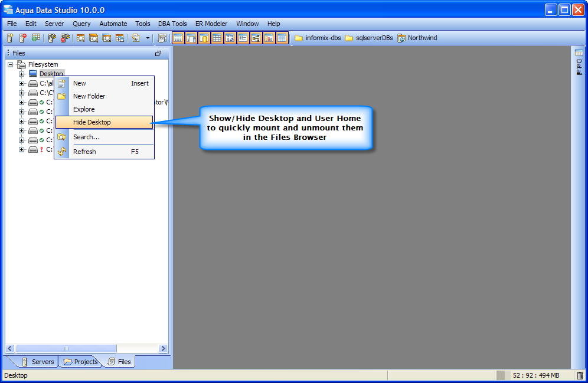The width and height of the screenshot is (588, 383).
Task: Open the ER Modeler menu
Action: tap(211, 24)
